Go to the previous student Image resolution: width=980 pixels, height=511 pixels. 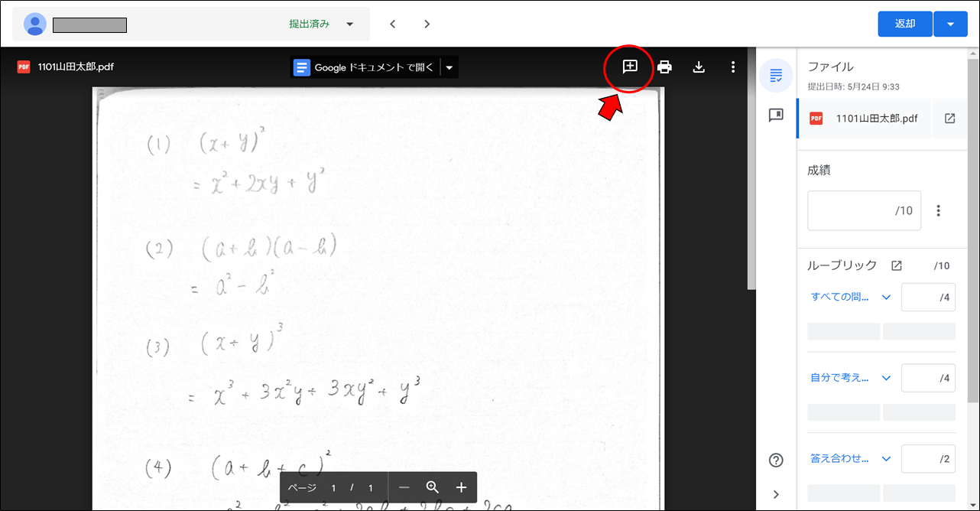coord(393,24)
